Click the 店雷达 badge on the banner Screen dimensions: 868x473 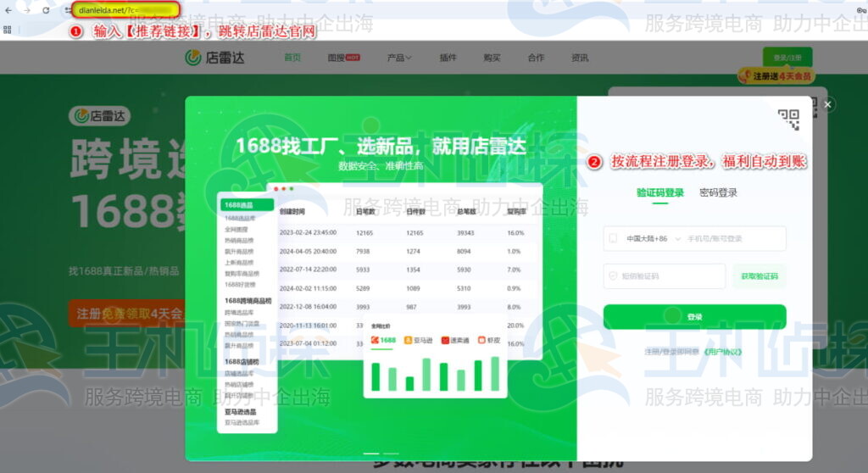(x=100, y=116)
